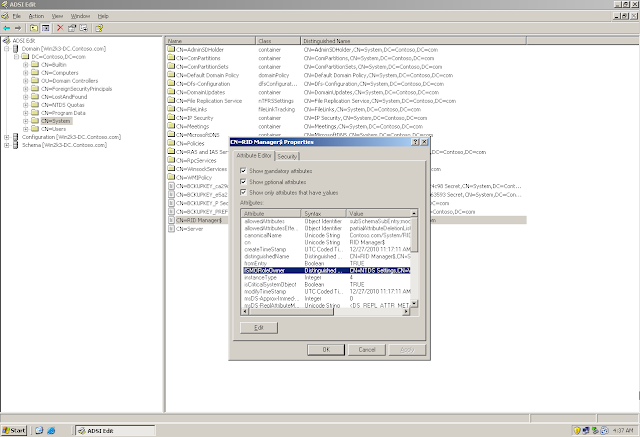Click the CN=Builtin folder icon

[x=35, y=64]
